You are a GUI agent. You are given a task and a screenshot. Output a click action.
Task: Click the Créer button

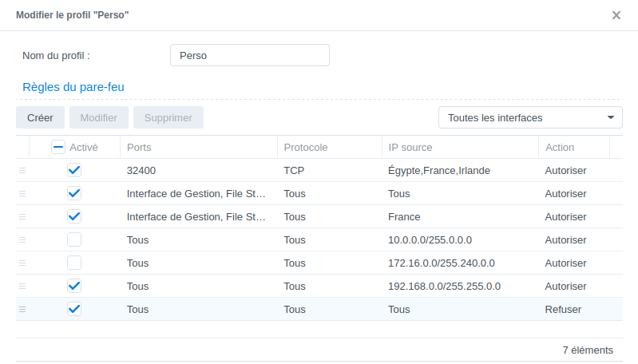pos(40,117)
